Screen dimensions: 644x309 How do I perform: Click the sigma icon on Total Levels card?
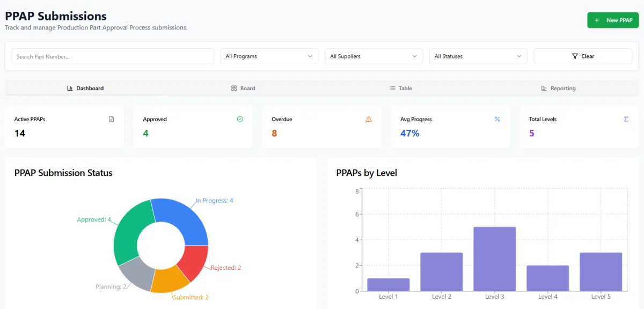point(626,119)
